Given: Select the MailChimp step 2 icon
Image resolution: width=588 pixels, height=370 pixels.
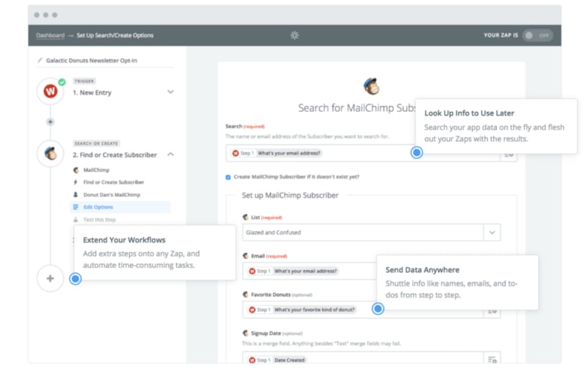Looking at the screenshot, I should tap(50, 154).
